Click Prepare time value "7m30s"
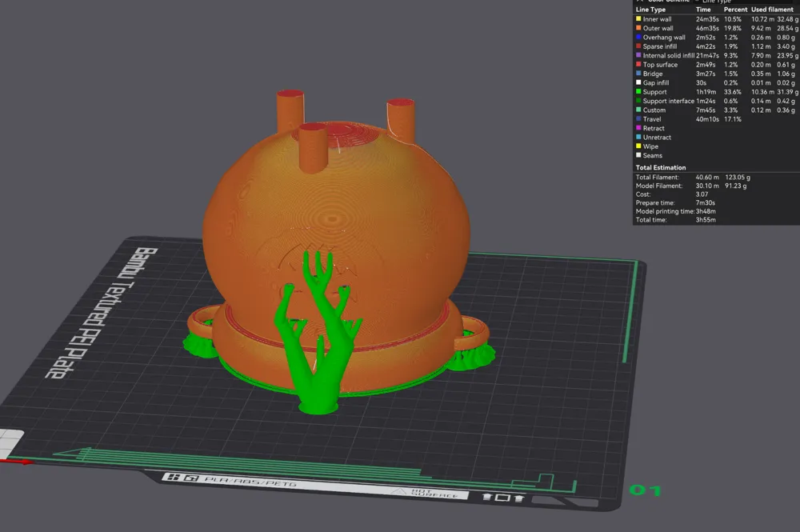 (x=706, y=202)
